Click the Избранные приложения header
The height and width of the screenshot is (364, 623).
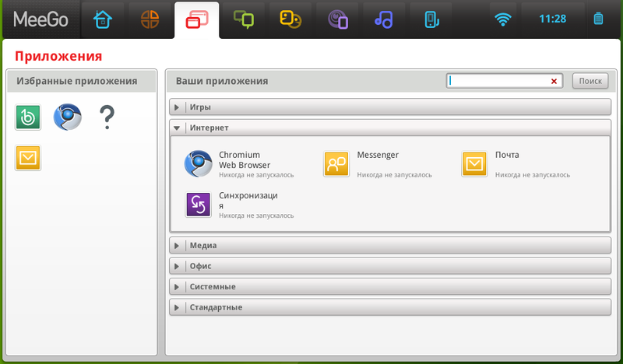76,81
